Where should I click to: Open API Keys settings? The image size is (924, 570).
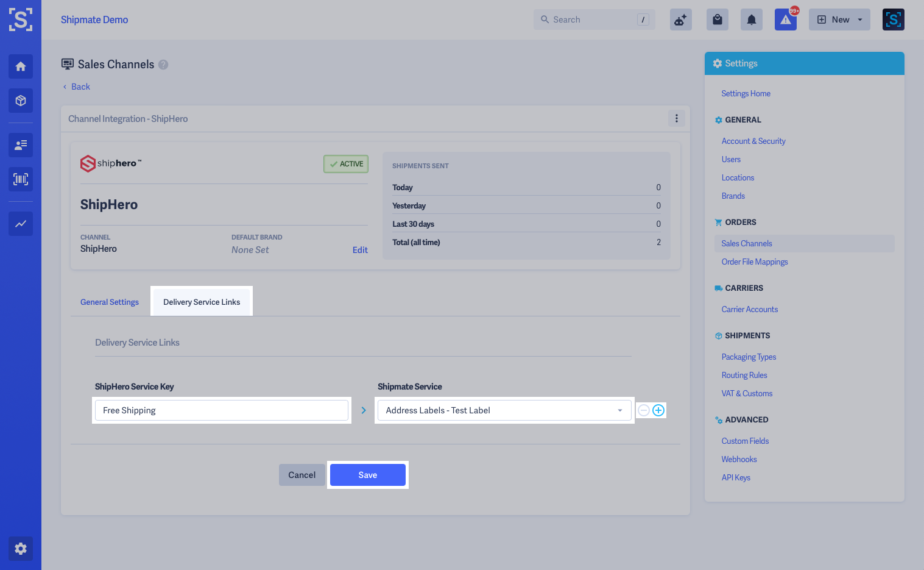pyautogui.click(x=736, y=477)
